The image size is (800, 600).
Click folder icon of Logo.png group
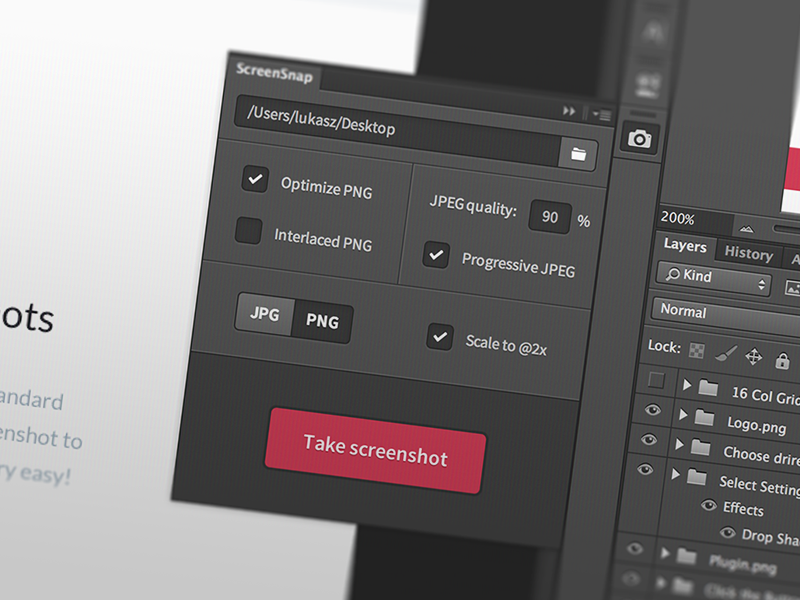[704, 417]
